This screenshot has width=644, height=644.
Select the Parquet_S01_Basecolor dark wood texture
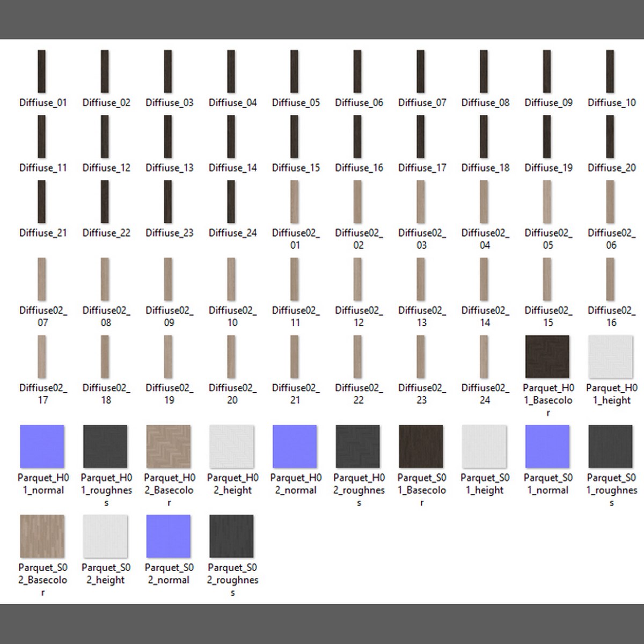click(421, 447)
